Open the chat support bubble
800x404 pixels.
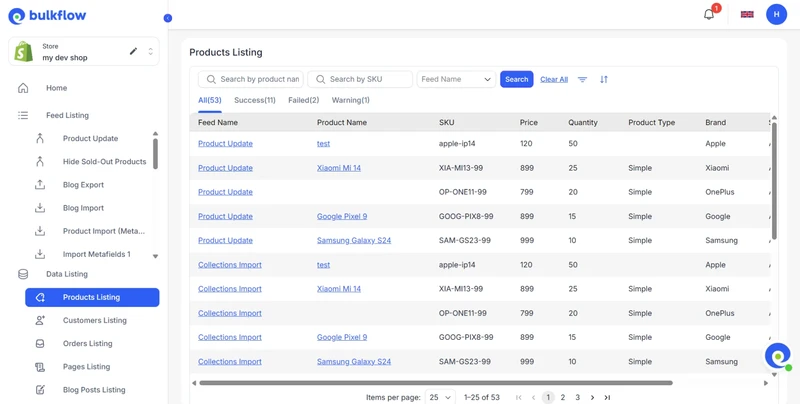coord(778,357)
